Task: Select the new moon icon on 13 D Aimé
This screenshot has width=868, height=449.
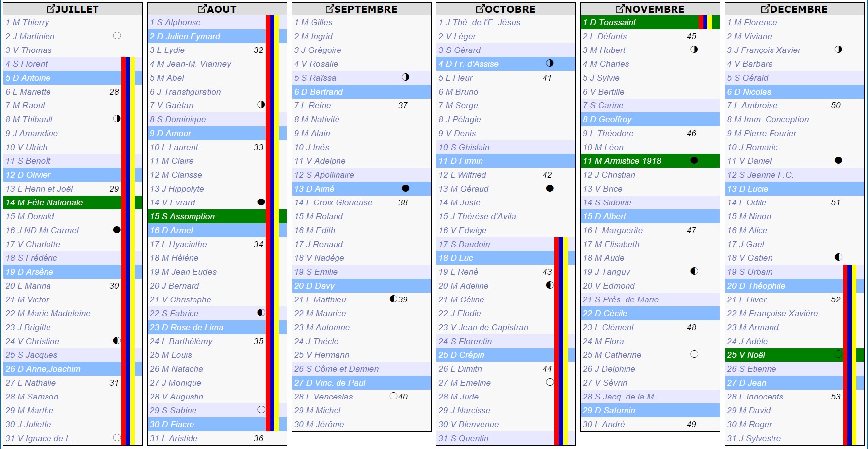Action: point(405,188)
